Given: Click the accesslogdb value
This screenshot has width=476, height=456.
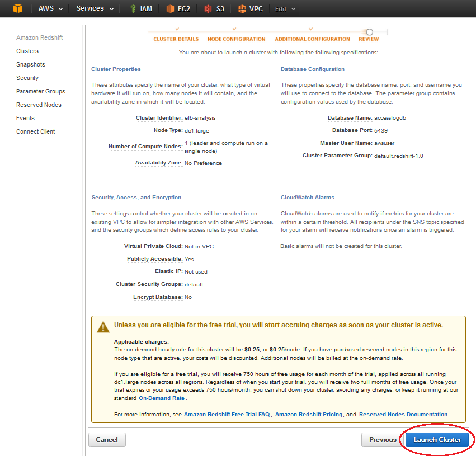Looking at the screenshot, I should pyautogui.click(x=390, y=118).
